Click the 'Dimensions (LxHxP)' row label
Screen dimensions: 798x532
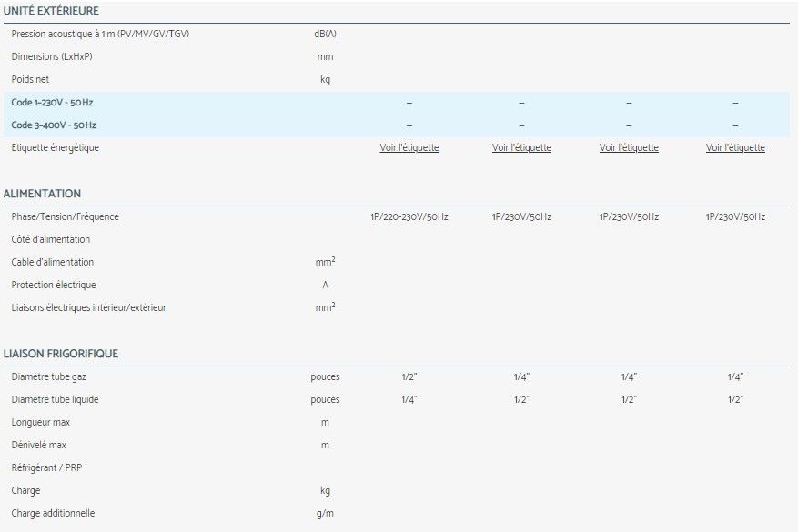(x=52, y=56)
